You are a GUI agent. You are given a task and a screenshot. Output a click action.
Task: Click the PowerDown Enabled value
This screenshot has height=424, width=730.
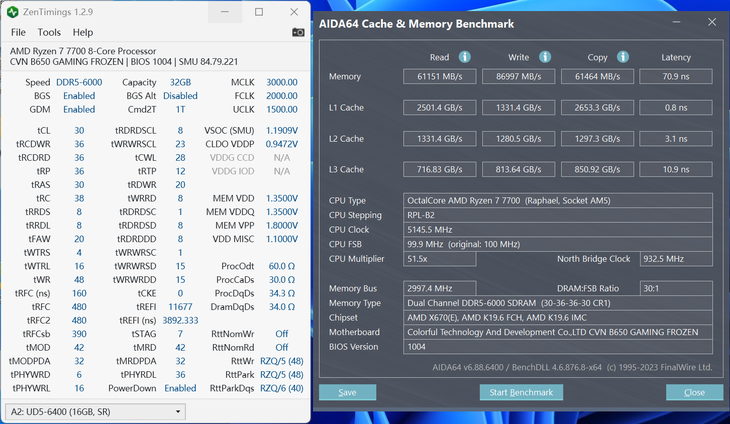tap(180, 388)
